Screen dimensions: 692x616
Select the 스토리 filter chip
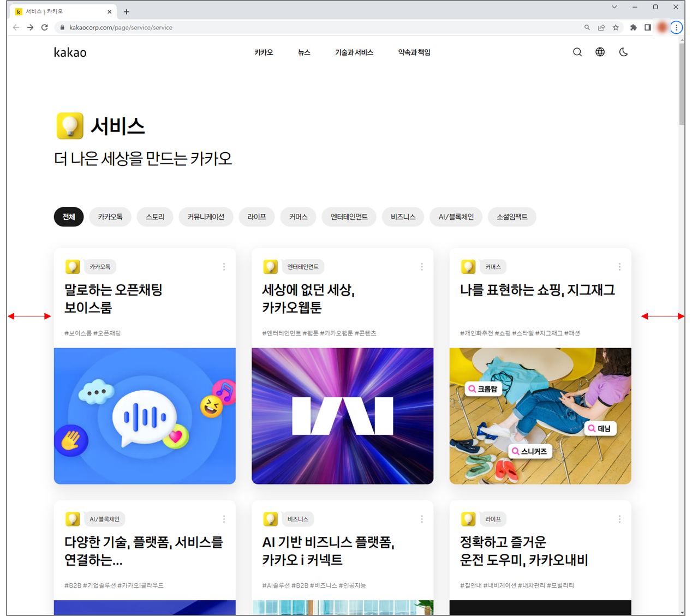[x=155, y=217]
